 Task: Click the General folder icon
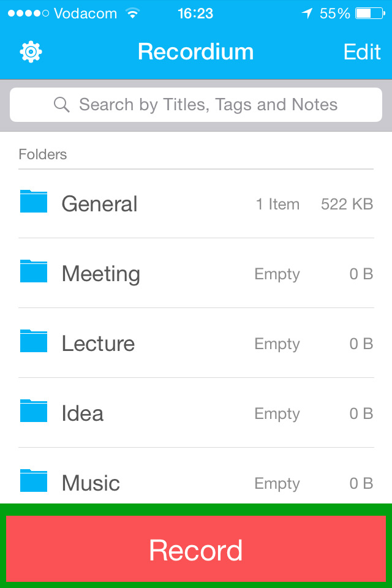pyautogui.click(x=34, y=202)
